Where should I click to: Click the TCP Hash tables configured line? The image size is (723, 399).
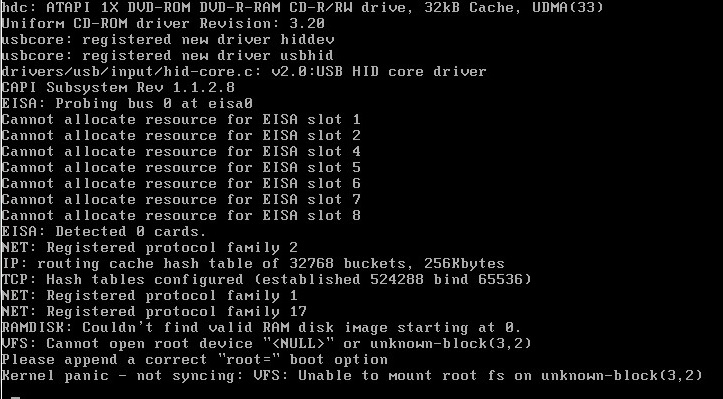pyautogui.click(x=267, y=280)
